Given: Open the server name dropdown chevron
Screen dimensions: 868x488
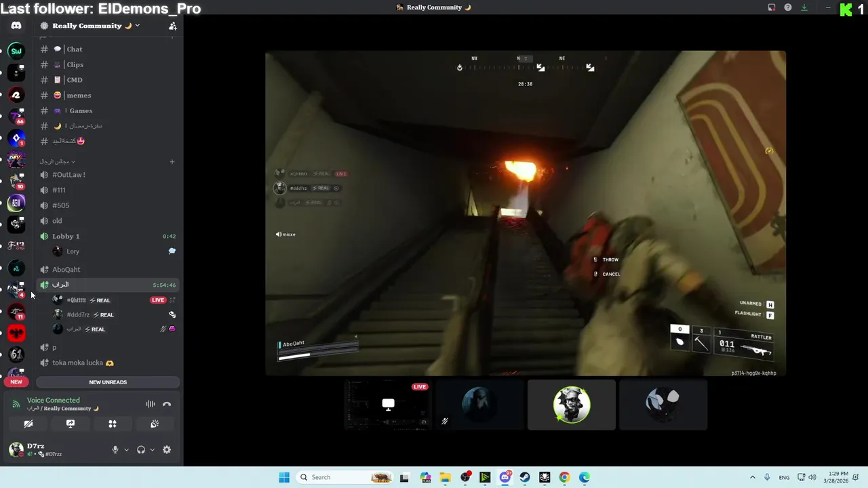Looking at the screenshot, I should [x=137, y=26].
